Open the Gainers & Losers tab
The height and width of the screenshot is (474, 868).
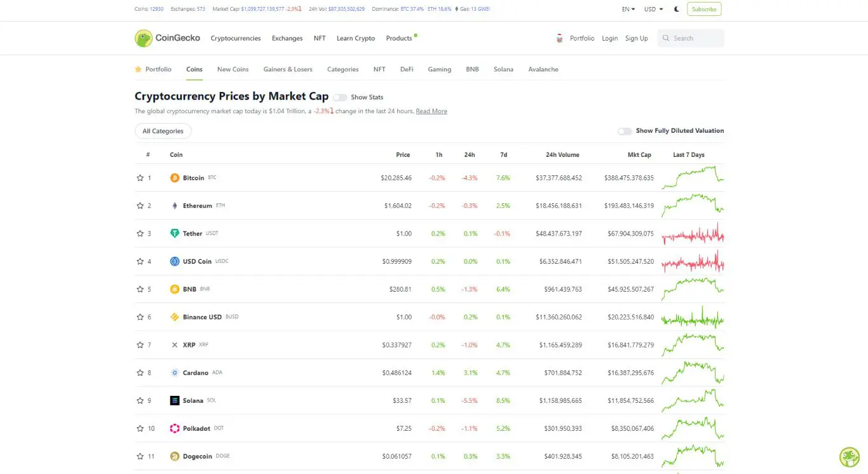coord(288,69)
